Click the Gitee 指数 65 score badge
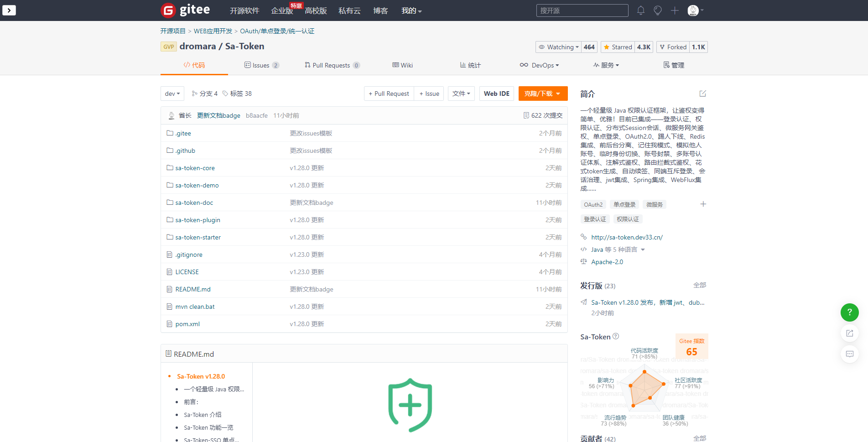 [691, 347]
